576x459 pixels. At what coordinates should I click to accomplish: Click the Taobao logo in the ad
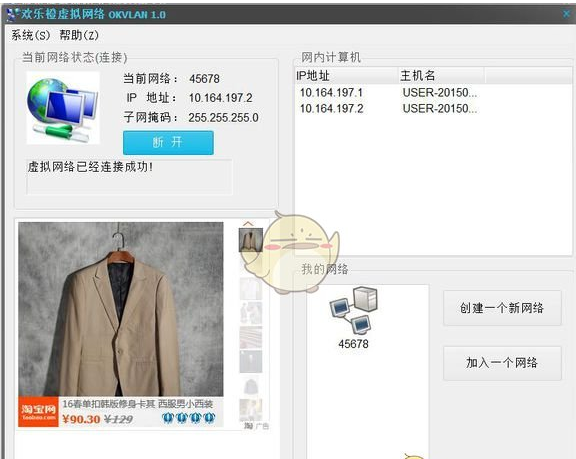pyautogui.click(x=38, y=412)
